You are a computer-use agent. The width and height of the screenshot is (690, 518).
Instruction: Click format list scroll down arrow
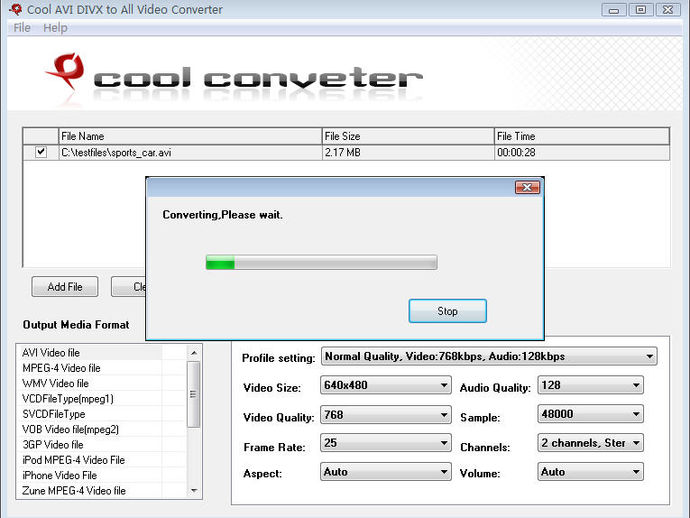tap(194, 490)
